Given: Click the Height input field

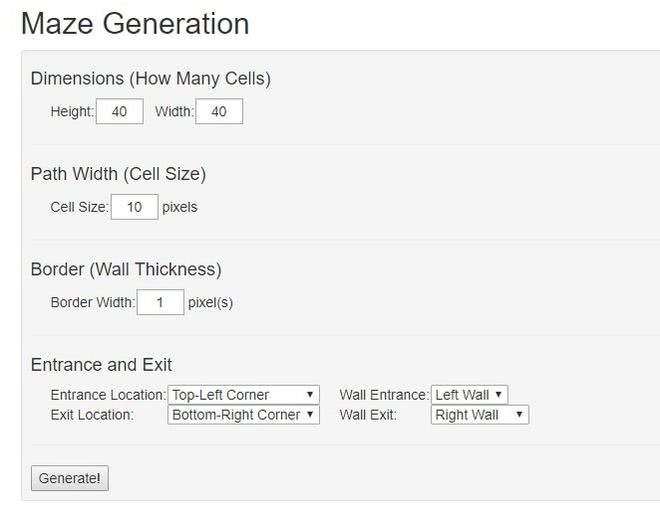Looking at the screenshot, I should [120, 111].
